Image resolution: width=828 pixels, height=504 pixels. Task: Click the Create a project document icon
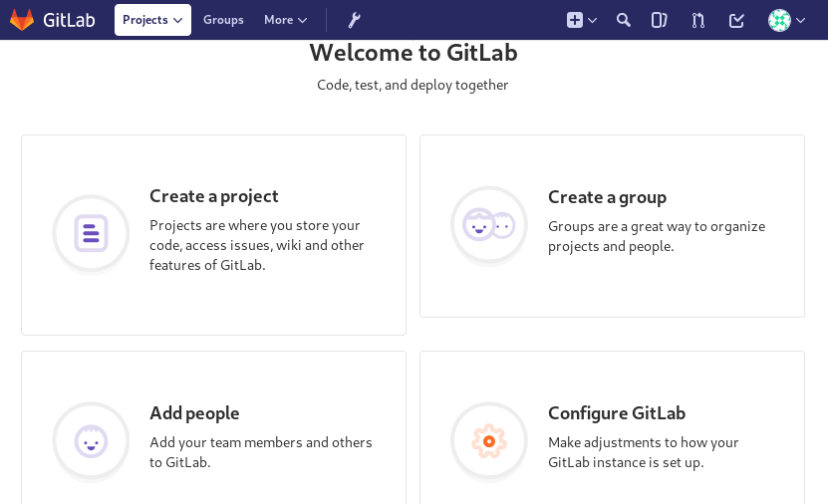click(91, 234)
